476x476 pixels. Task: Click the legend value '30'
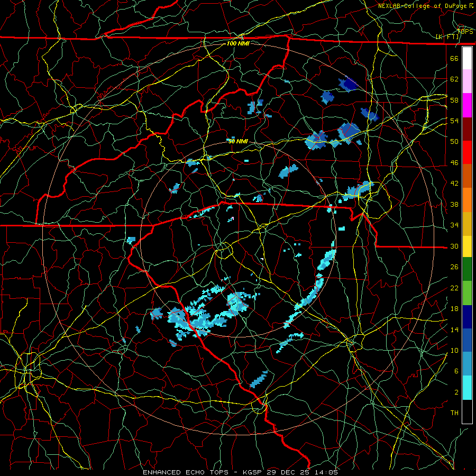pos(454,246)
